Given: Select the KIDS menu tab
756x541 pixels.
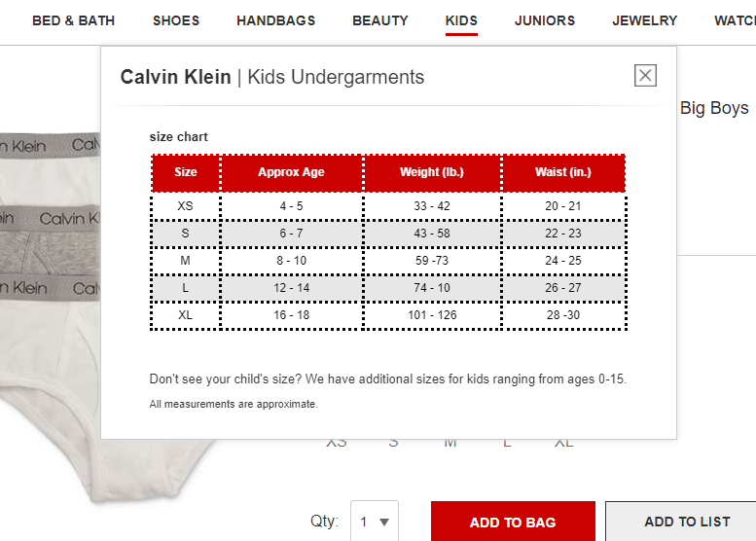Looking at the screenshot, I should click(461, 20).
